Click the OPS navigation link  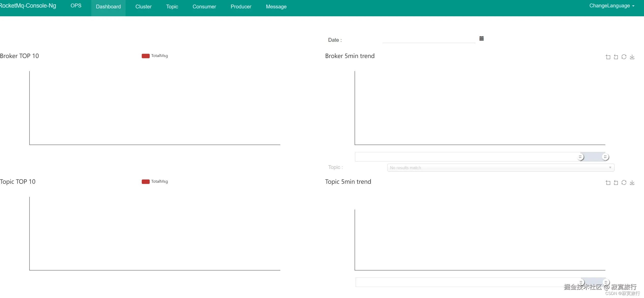click(76, 6)
